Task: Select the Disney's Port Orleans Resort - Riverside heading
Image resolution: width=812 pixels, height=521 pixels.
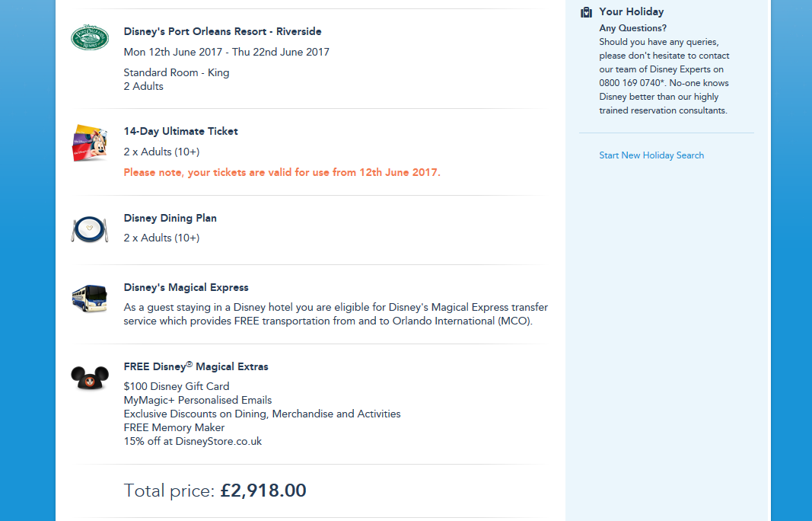Action: click(x=222, y=32)
